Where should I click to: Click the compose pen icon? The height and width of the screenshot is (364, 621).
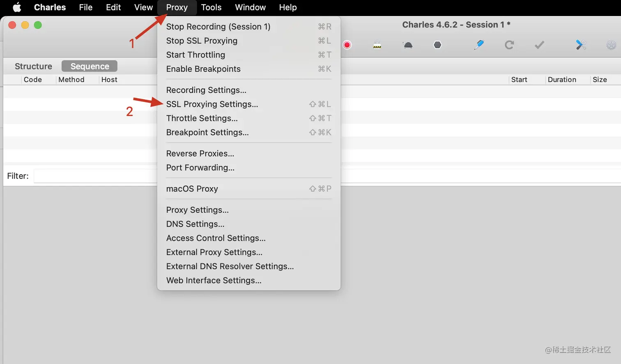[479, 45]
